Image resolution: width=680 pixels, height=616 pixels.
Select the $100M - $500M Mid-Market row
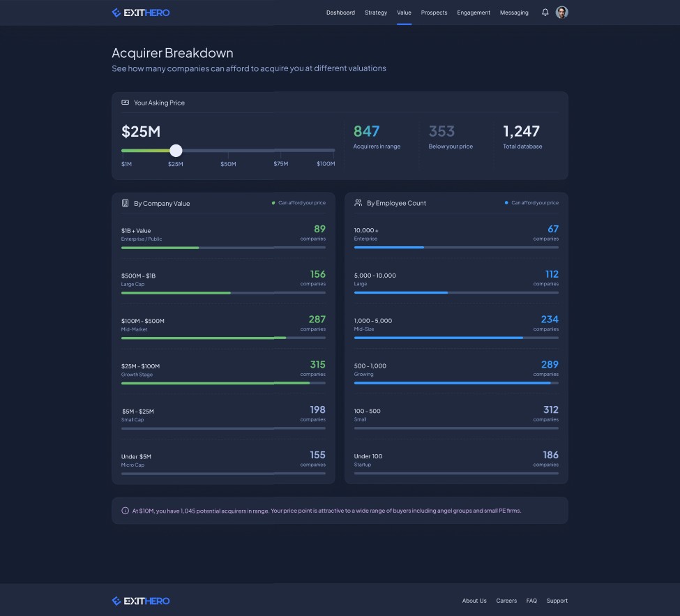coord(223,326)
